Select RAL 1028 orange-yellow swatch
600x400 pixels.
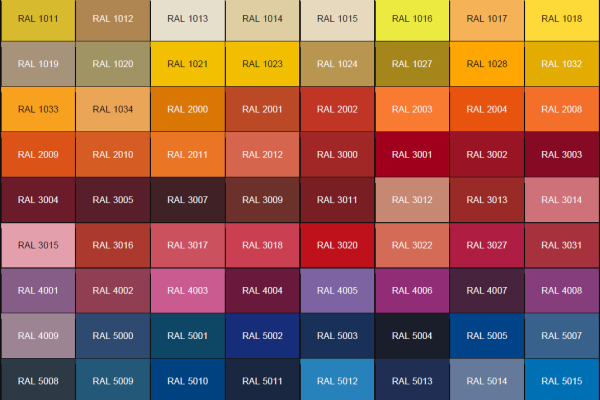click(x=487, y=64)
